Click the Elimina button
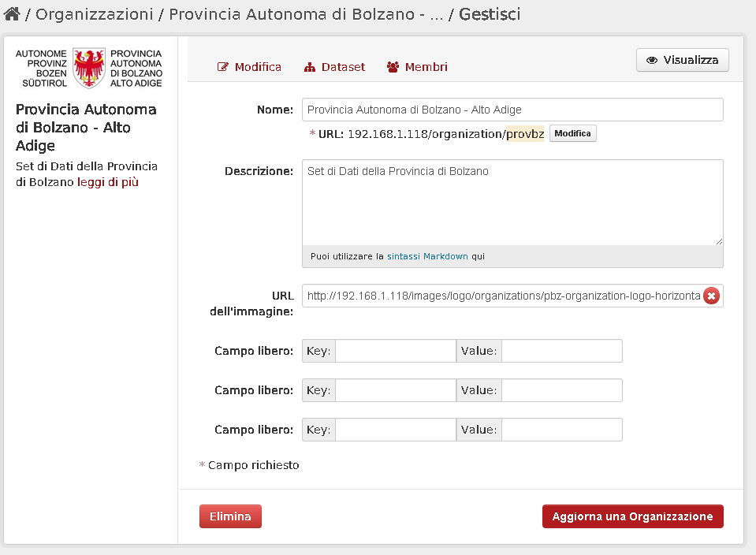This screenshot has width=756, height=555. [x=230, y=516]
